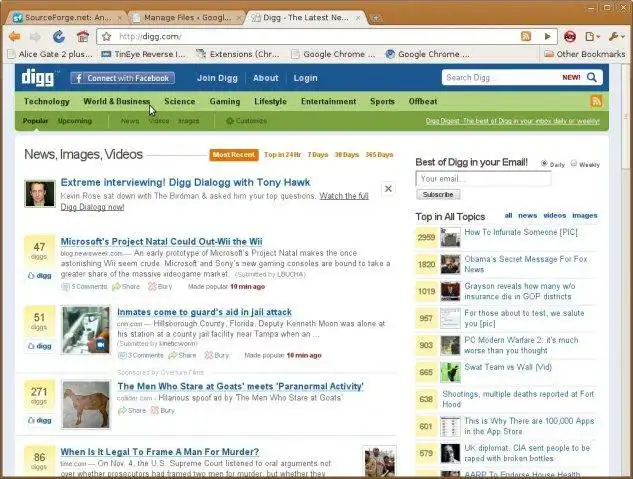The image size is (633, 479).
Task: Select the Most Recent filter
Action: click(x=234, y=155)
